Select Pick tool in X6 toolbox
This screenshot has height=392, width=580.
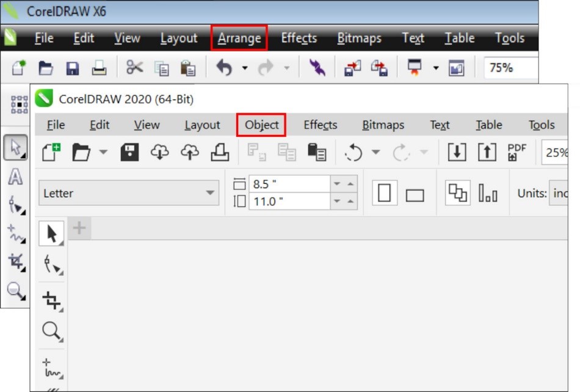15,147
